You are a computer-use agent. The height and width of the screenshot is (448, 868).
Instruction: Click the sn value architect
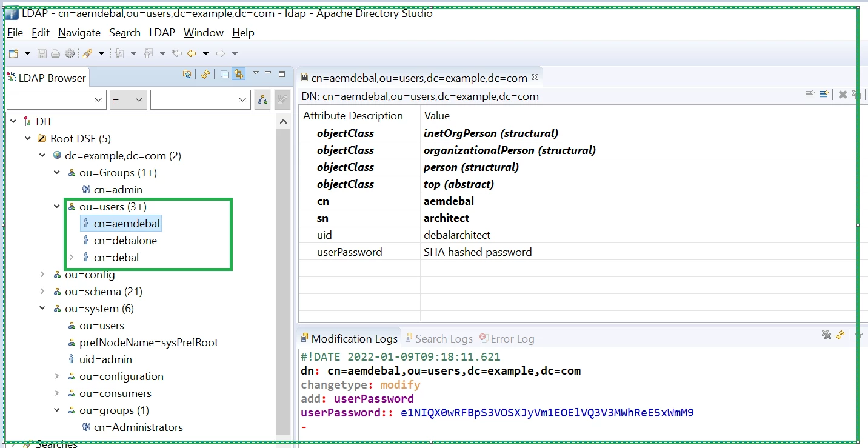point(447,218)
